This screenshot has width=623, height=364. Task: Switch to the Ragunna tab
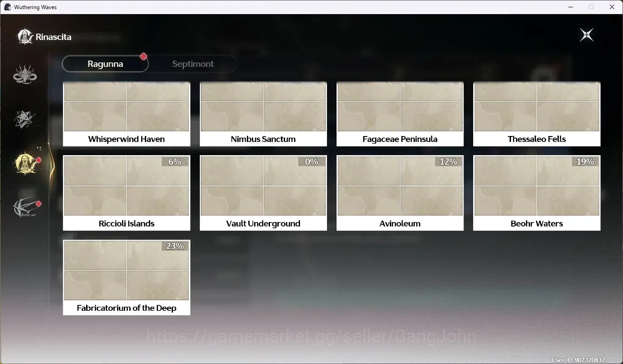(105, 64)
